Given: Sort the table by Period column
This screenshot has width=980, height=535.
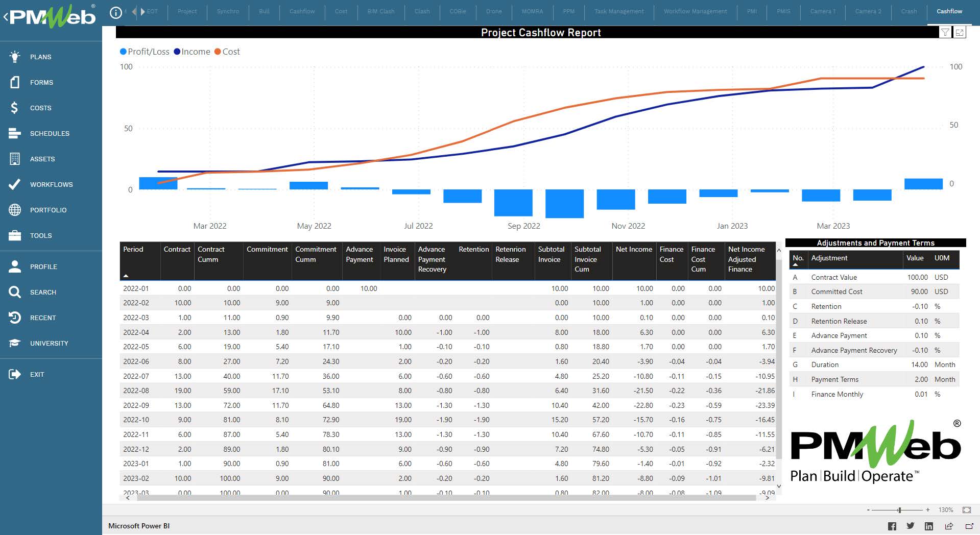Looking at the screenshot, I should pyautogui.click(x=133, y=249).
